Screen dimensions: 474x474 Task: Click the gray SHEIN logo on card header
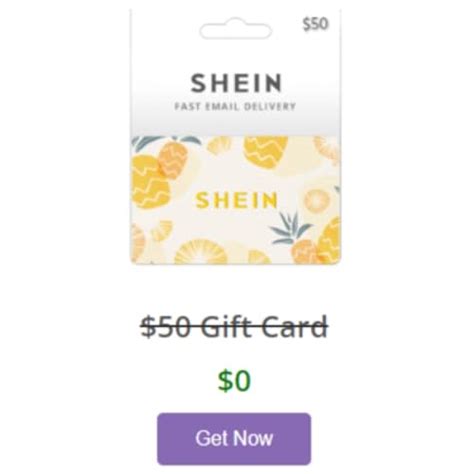(236, 83)
